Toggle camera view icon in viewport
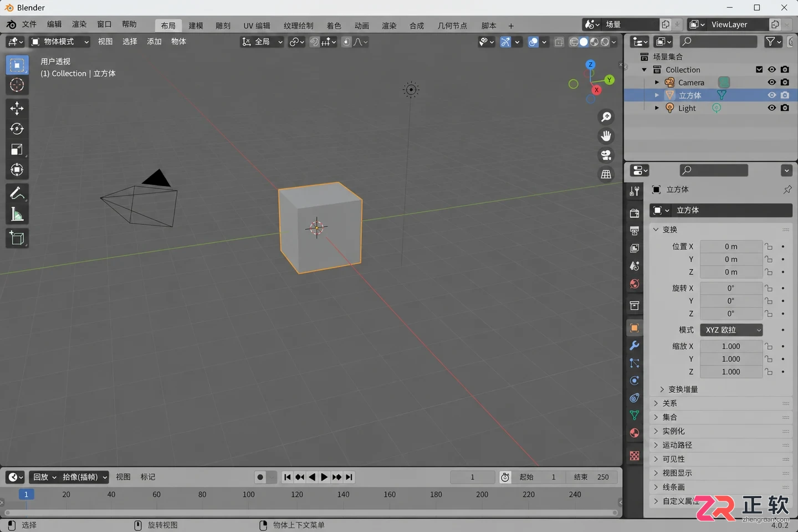The image size is (798, 532). click(606, 155)
